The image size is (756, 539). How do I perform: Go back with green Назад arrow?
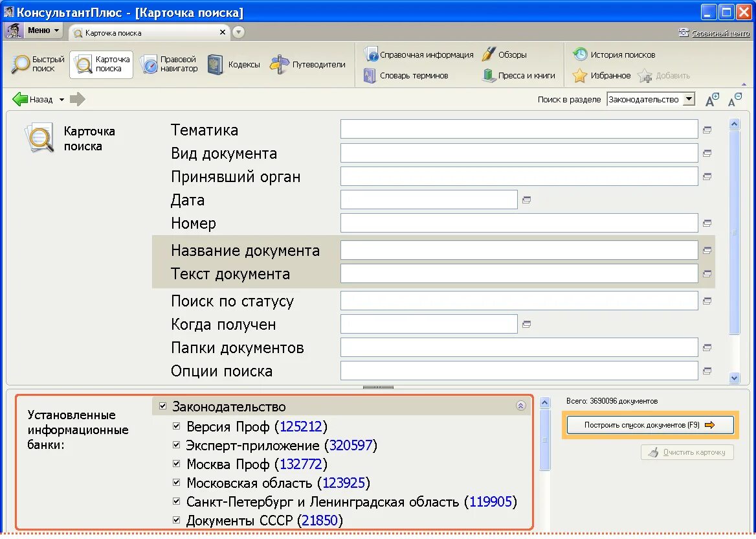(20, 99)
